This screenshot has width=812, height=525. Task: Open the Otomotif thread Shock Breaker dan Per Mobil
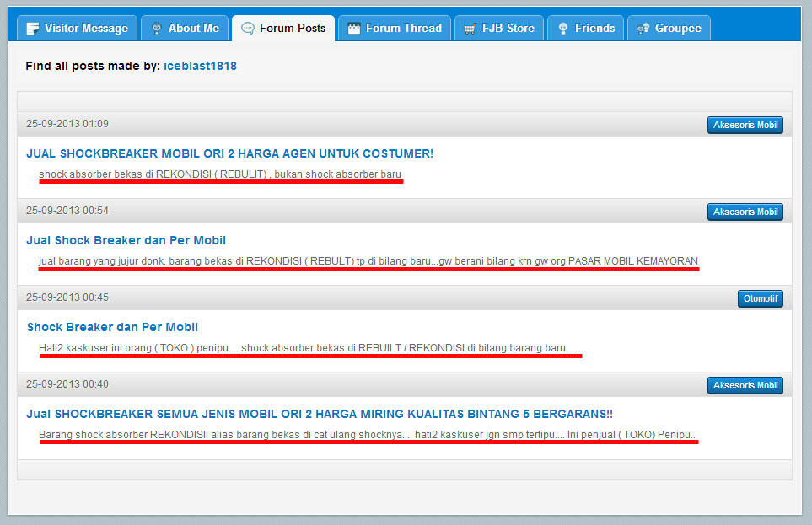[x=112, y=327]
